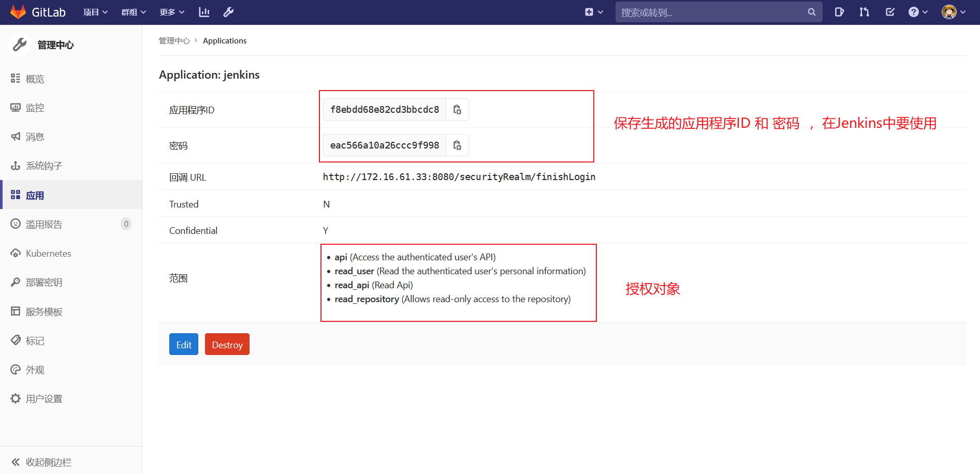The width and height of the screenshot is (980, 474).
Task: Click the 系统钩子 anchor icon
Action: point(16,166)
